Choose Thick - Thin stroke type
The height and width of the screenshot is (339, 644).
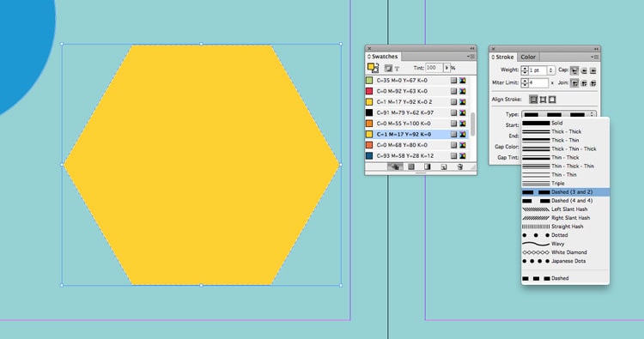point(566,141)
